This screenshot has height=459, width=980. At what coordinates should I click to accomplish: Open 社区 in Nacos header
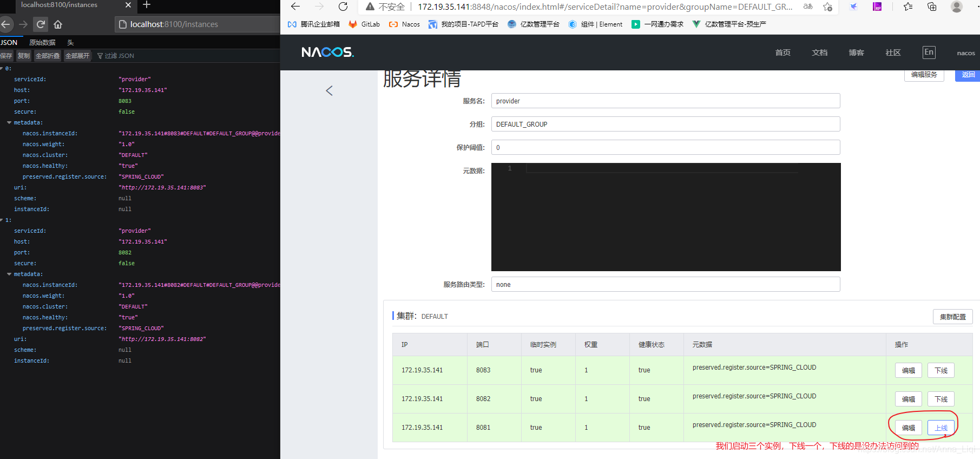[x=893, y=53]
